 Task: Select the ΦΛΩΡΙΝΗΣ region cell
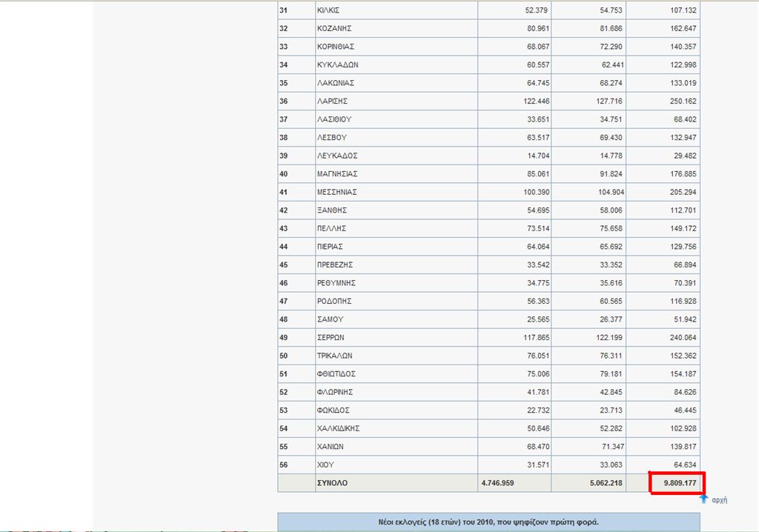(x=336, y=392)
